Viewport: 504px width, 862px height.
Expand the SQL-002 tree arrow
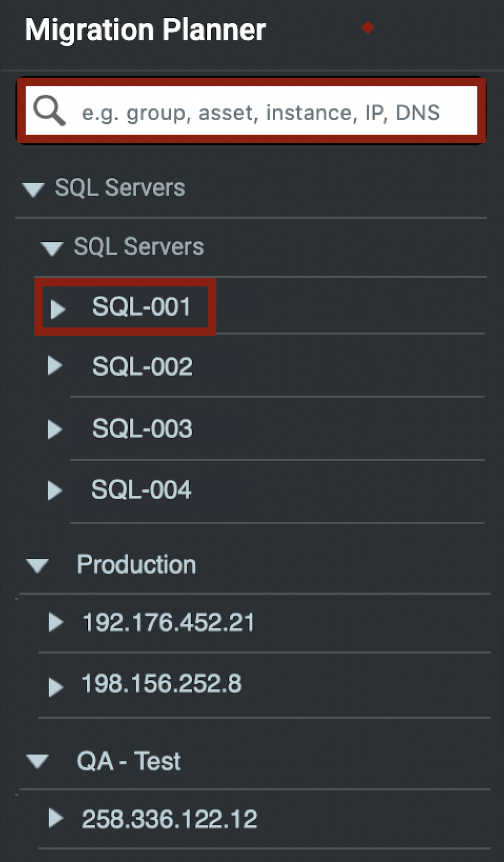(55, 366)
